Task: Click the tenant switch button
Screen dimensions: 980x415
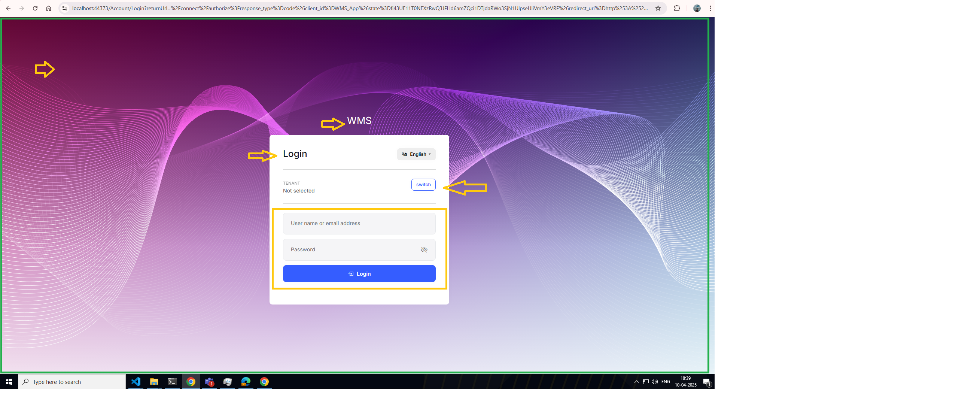Action: 423,185
